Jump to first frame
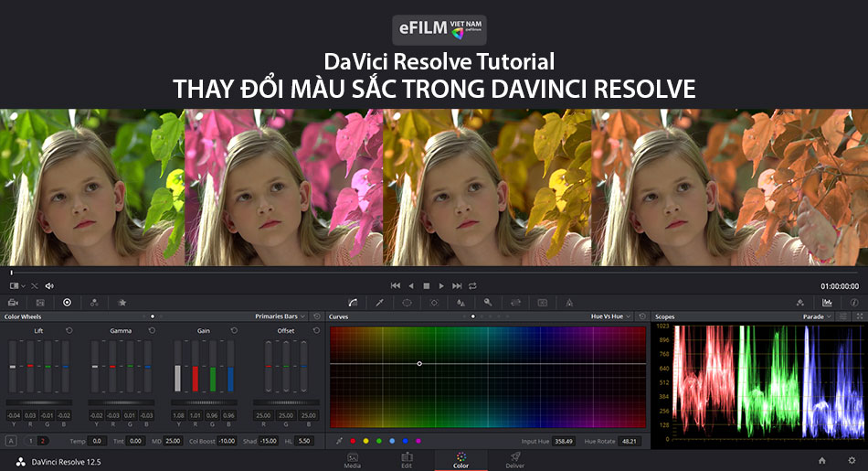This screenshot has width=868, height=471. [x=396, y=286]
